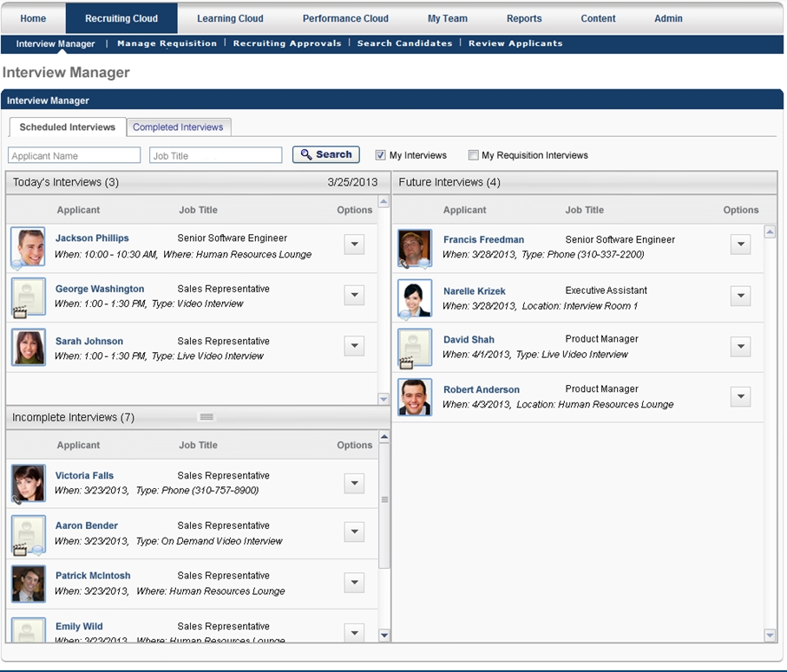Go to Search Candidates submenu
The image size is (787, 672).
[404, 43]
